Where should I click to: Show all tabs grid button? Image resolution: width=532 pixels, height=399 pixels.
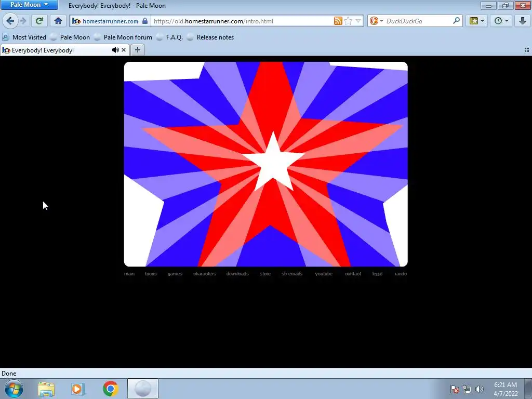[527, 50]
